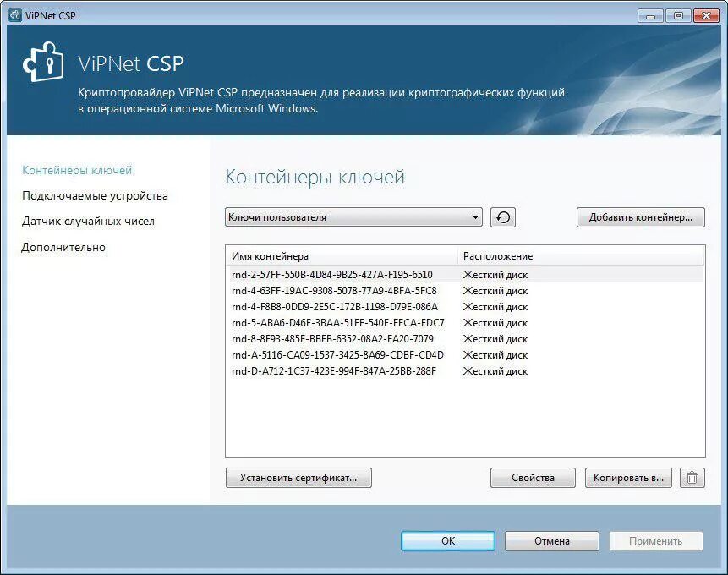Click Установить сертификат button

[298, 478]
